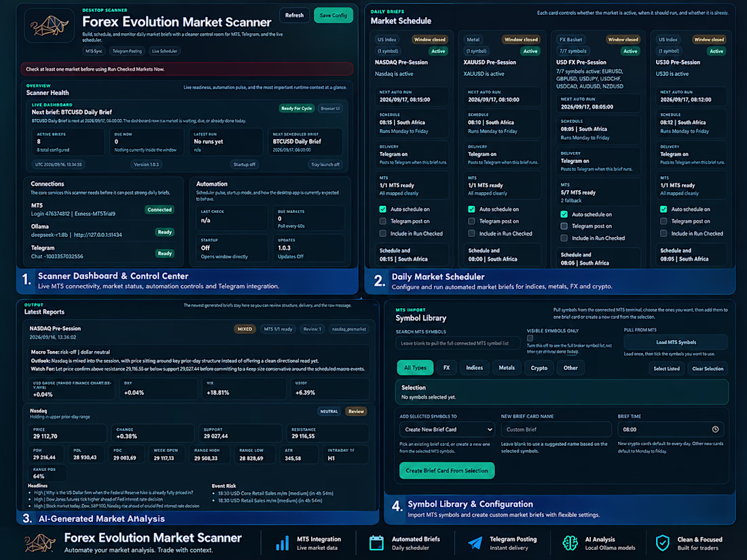Enable Telegram post on for XAUUSD Pre-Session

pyautogui.click(x=471, y=221)
